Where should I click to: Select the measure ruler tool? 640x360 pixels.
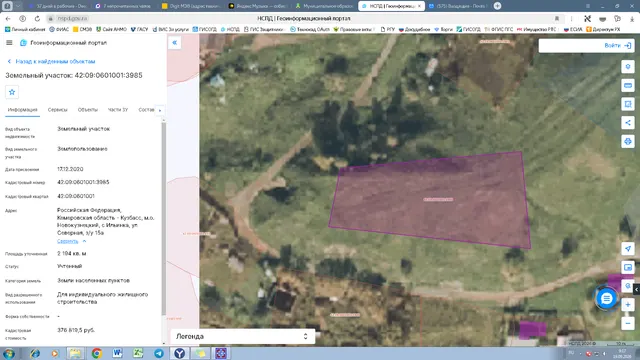(628, 85)
